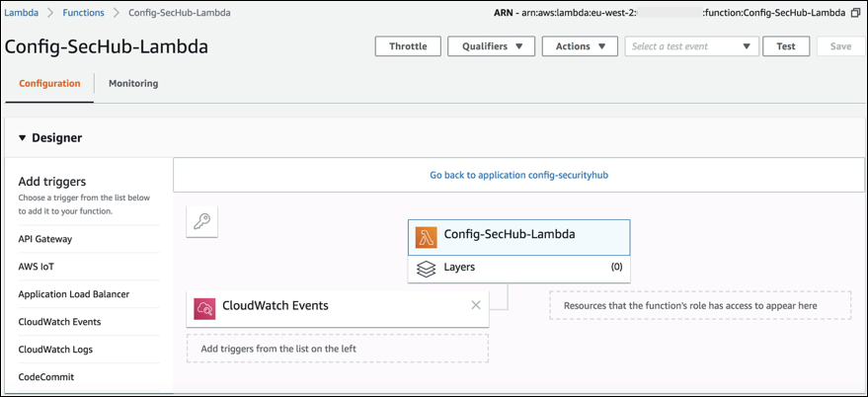Click the Config-SecHub-Lambda page heading
Screen dimensions: 868x397
pos(107,47)
